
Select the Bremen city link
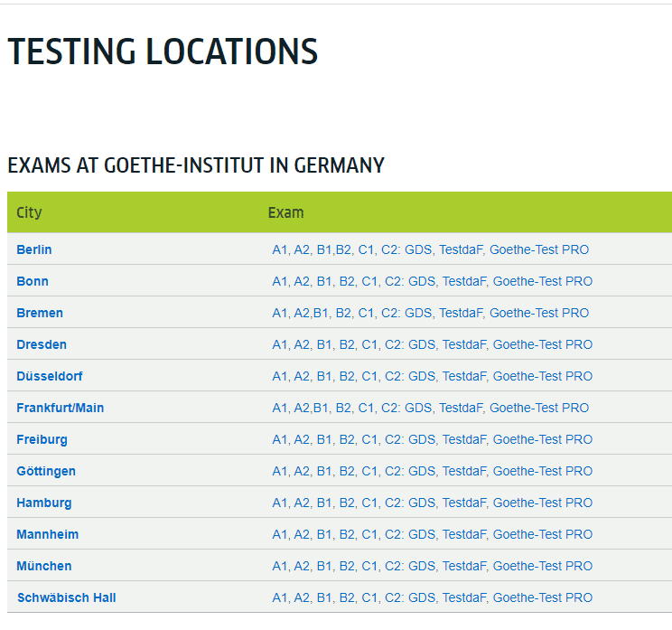(40, 313)
